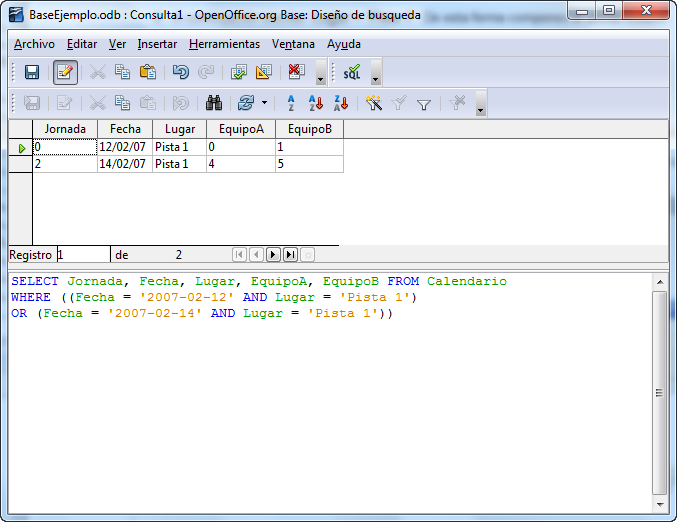The height and width of the screenshot is (522, 677).
Task: Run SQL command directly icon
Action: pyautogui.click(x=352, y=72)
